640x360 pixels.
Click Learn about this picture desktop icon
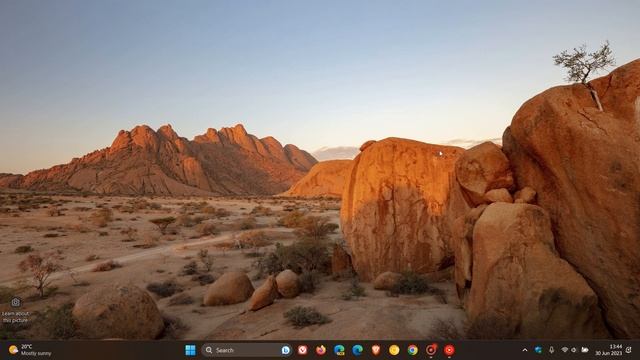click(16, 310)
